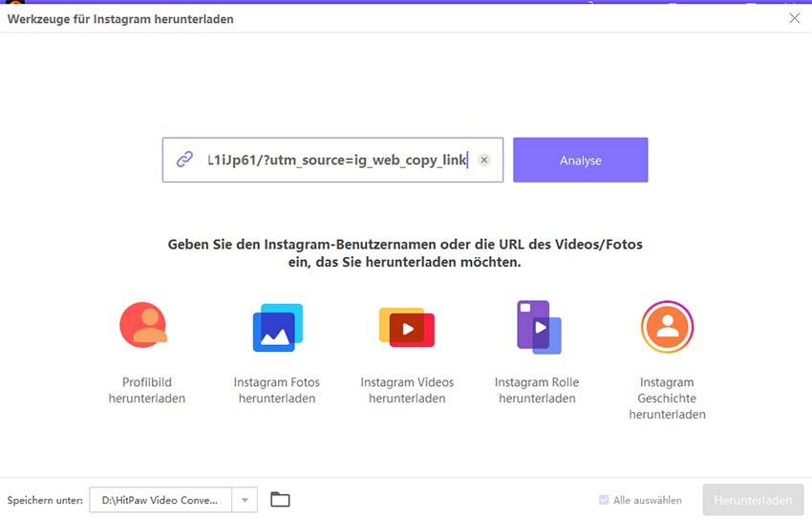Click the Instagram Videos herunterladen label
Viewport: 812px width, 519px height.
coord(407,390)
